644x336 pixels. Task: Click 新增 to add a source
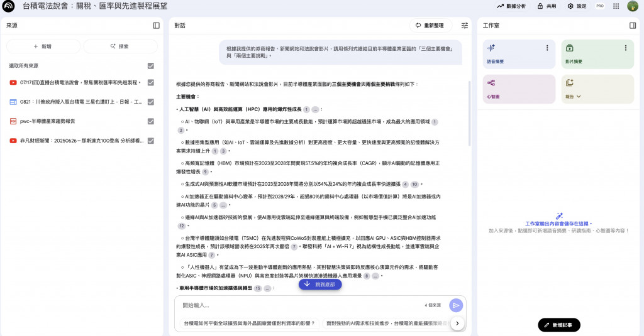[x=43, y=46]
